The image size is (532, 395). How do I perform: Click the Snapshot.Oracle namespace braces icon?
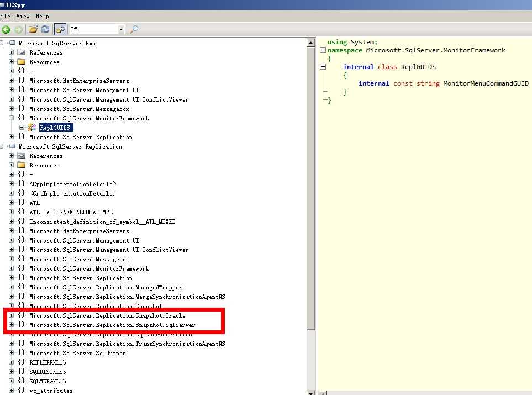pyautogui.click(x=22, y=315)
